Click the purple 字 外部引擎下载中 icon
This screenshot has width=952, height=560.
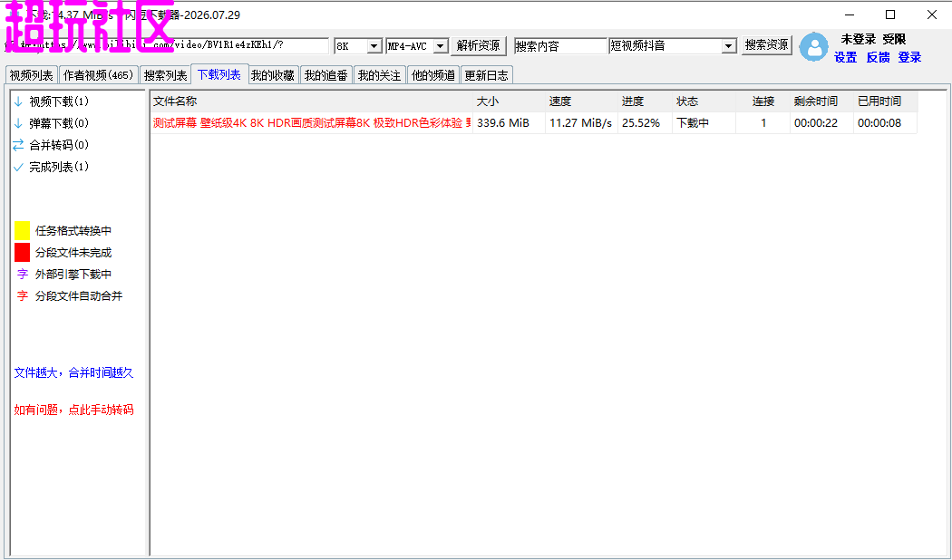23,275
